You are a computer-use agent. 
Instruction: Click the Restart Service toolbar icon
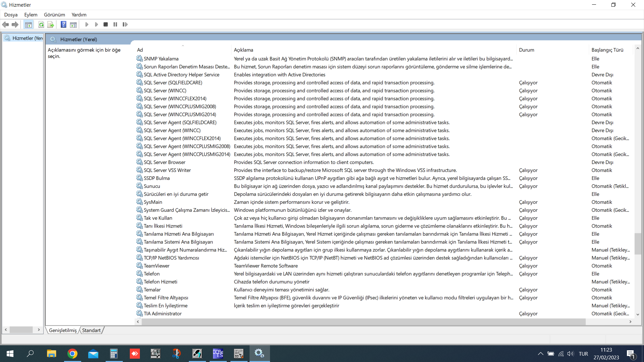pos(125,24)
